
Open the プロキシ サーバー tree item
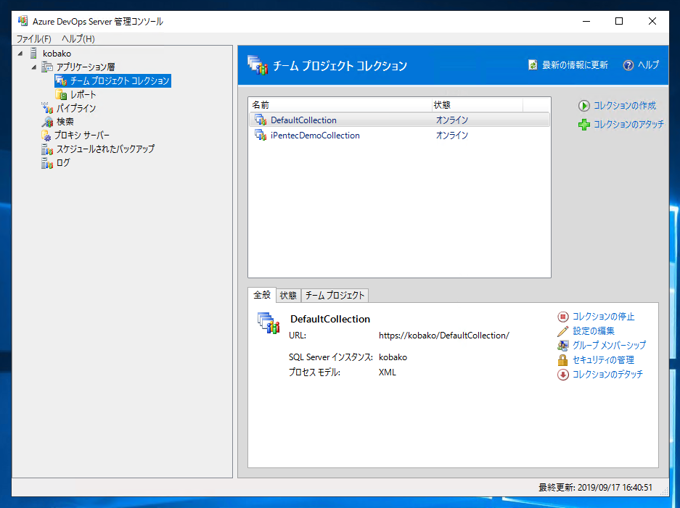click(x=82, y=135)
